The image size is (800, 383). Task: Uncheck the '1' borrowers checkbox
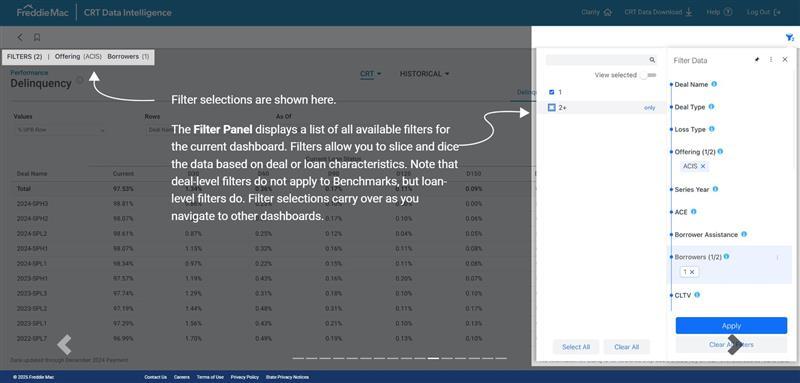click(552, 92)
